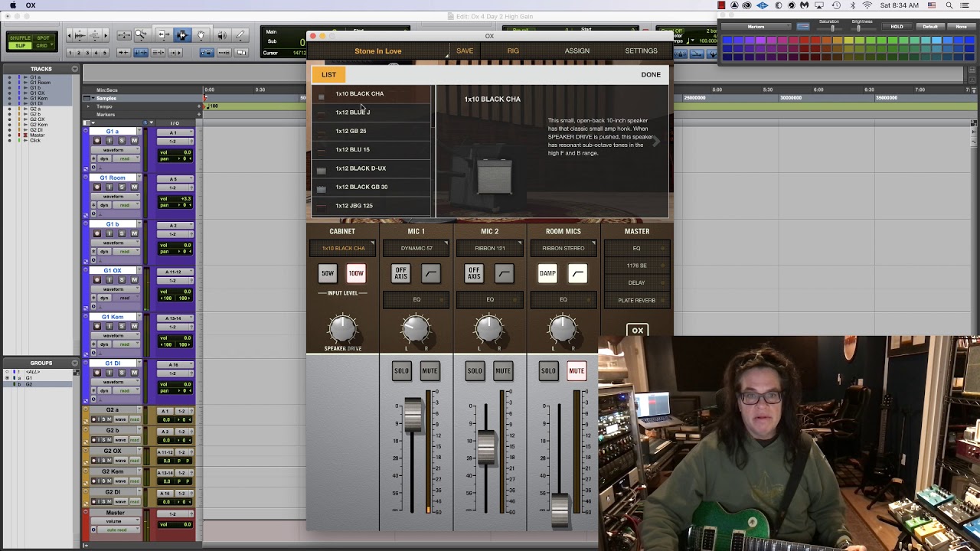980x551 pixels.
Task: Click zoom preset 5 button
Action: coord(106,53)
